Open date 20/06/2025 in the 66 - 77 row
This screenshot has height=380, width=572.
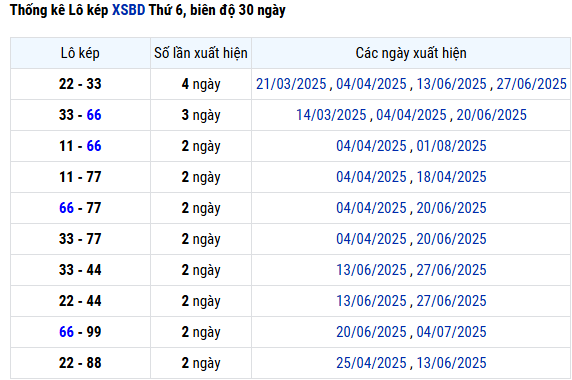tap(451, 208)
